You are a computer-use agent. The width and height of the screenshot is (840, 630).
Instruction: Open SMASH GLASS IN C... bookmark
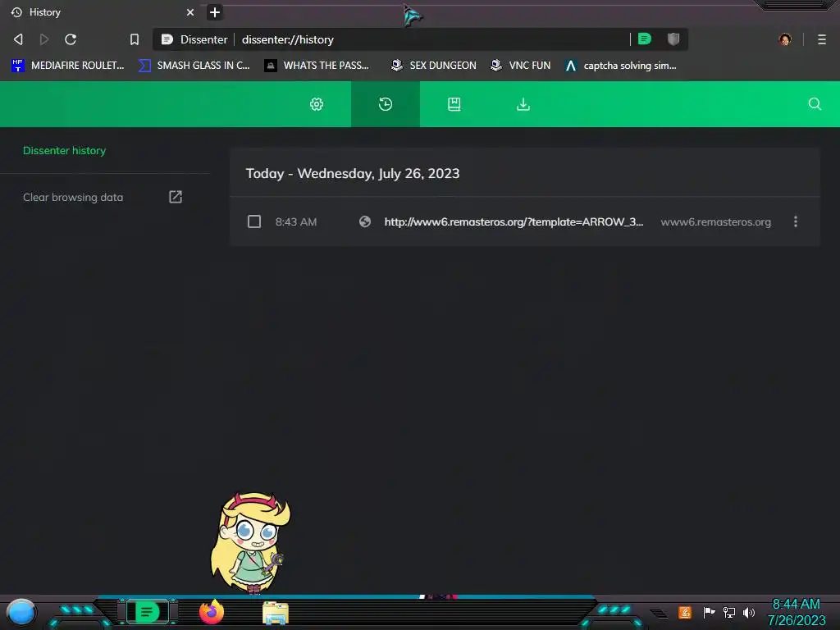tap(194, 66)
